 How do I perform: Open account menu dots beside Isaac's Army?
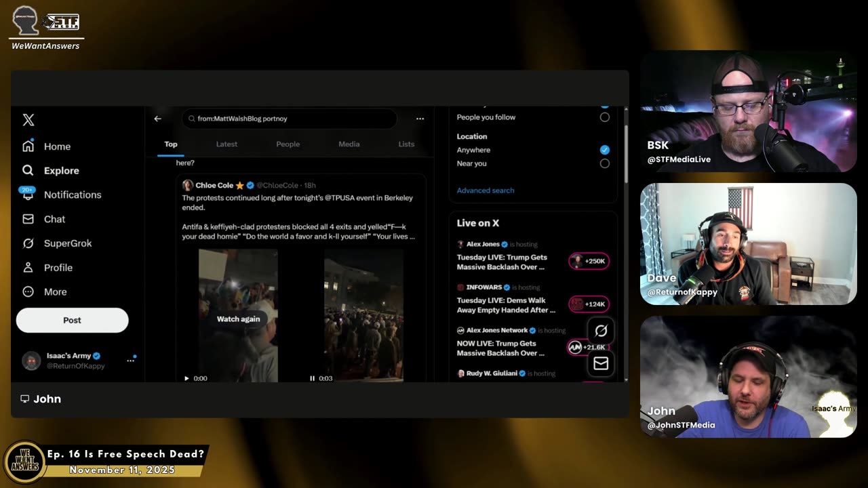pyautogui.click(x=130, y=361)
